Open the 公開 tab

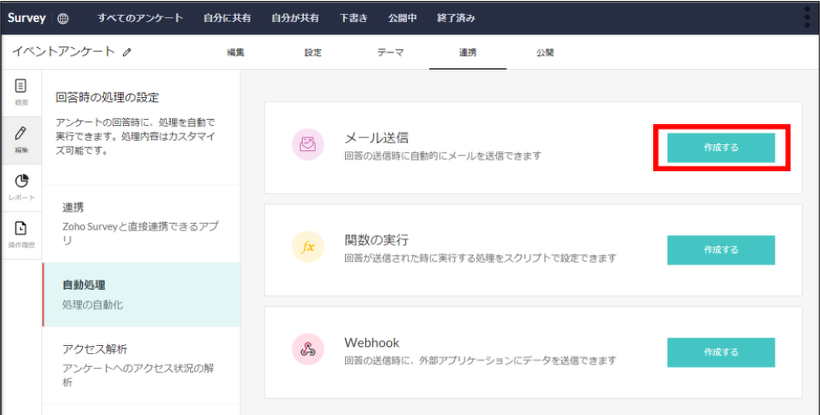click(544, 52)
